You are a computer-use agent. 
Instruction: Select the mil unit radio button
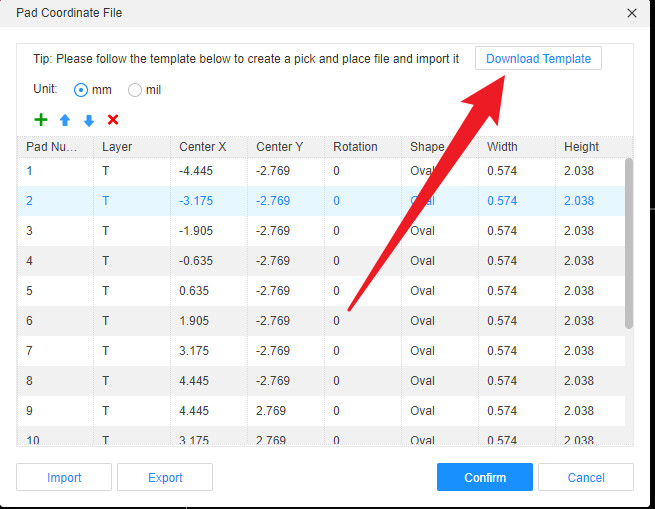pyautogui.click(x=135, y=90)
